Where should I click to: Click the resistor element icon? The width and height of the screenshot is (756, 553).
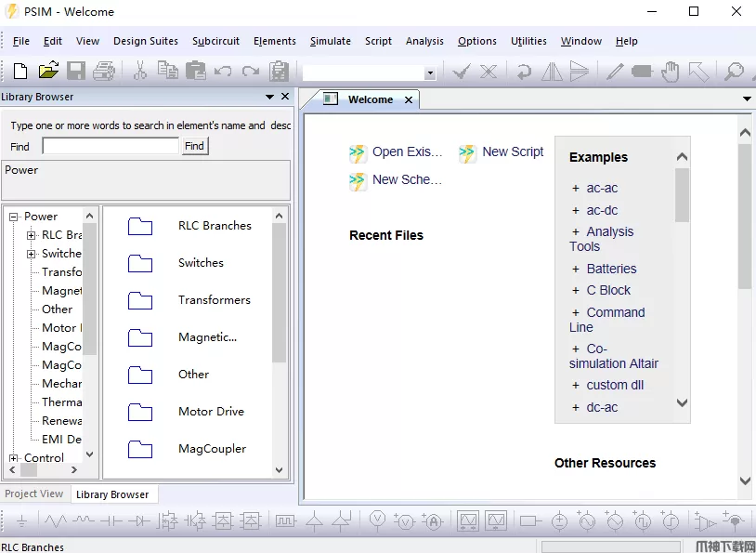click(56, 521)
